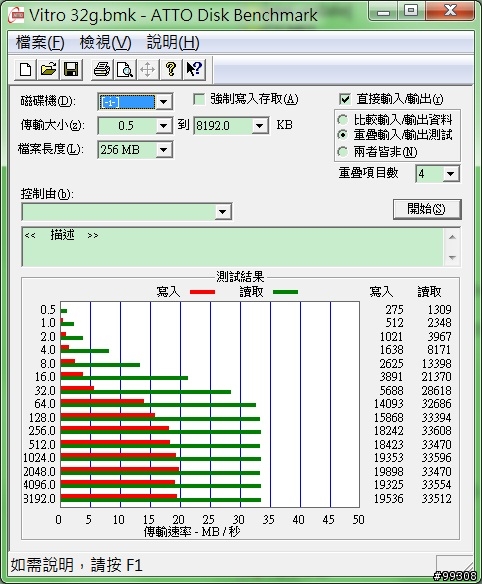Click the yellow question mark About icon

pyautogui.click(x=171, y=69)
